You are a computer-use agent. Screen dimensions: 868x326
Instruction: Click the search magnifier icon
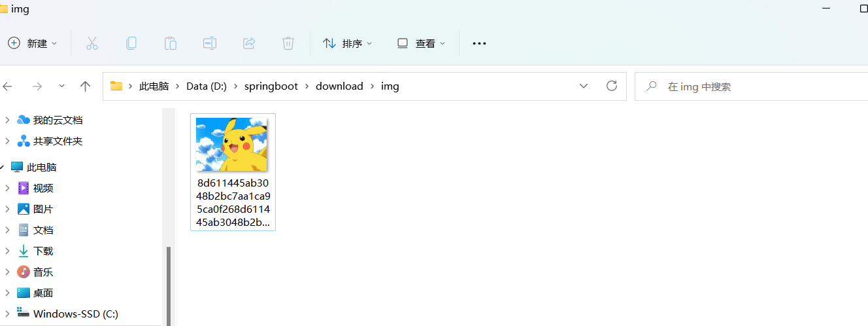(651, 86)
